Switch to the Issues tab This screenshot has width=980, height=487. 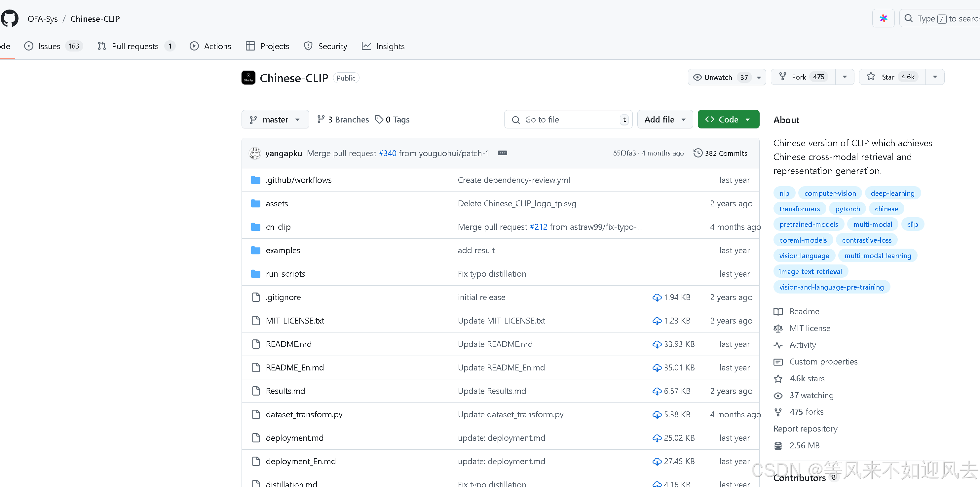coord(53,46)
